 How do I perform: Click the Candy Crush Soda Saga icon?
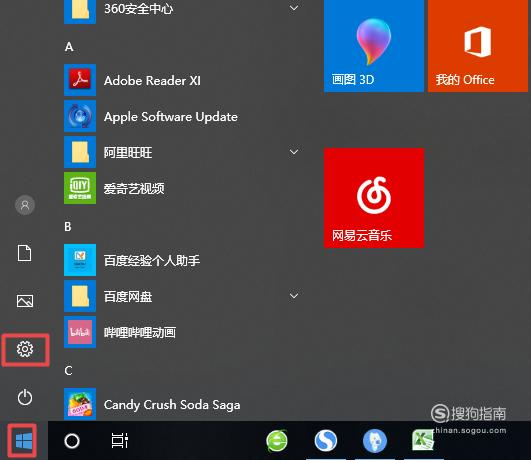[x=80, y=404]
